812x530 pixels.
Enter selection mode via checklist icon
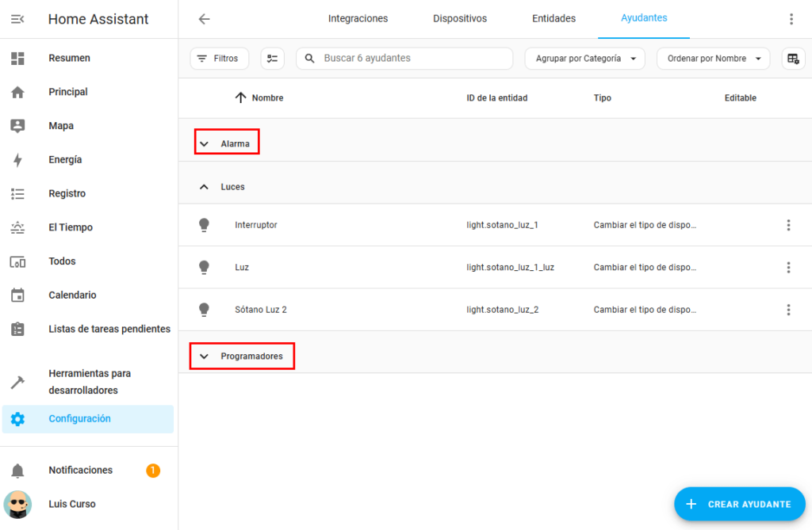click(273, 59)
